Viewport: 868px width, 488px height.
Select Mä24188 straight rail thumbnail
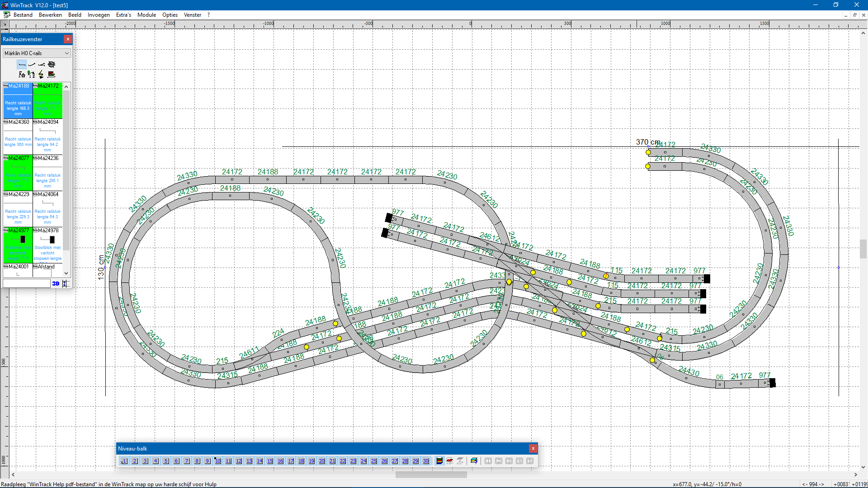click(18, 100)
